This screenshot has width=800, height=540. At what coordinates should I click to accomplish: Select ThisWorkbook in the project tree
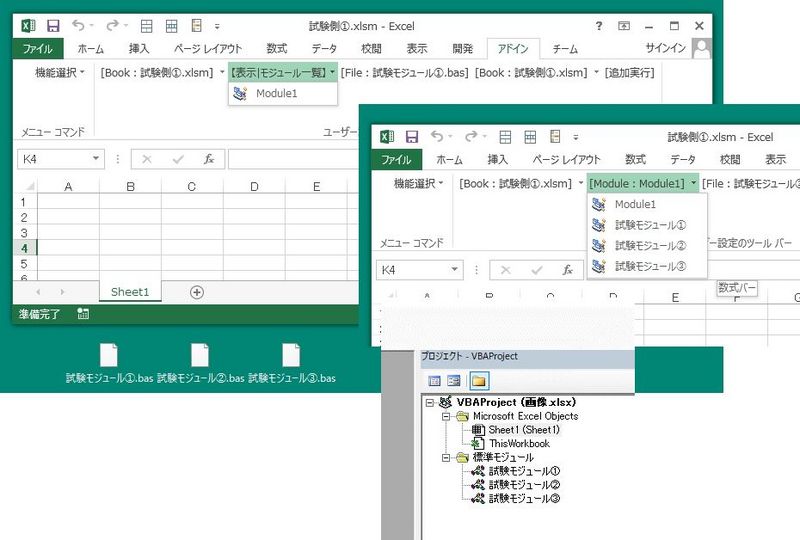point(519,443)
